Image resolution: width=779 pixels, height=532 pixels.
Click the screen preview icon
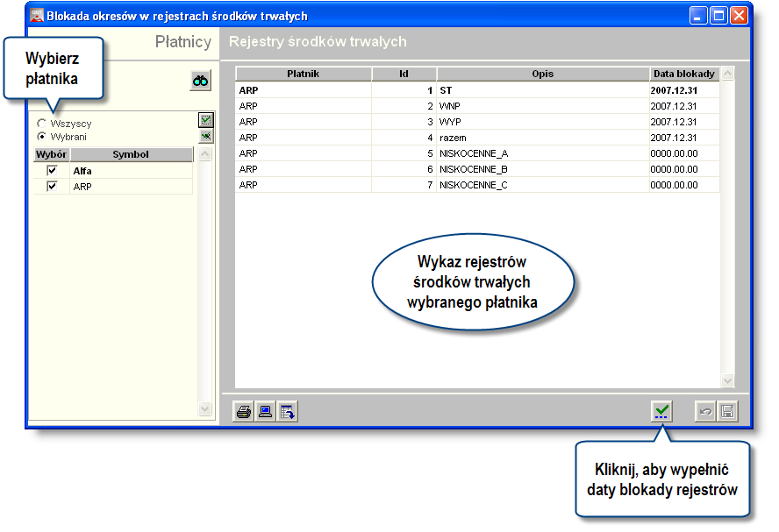[x=265, y=411]
